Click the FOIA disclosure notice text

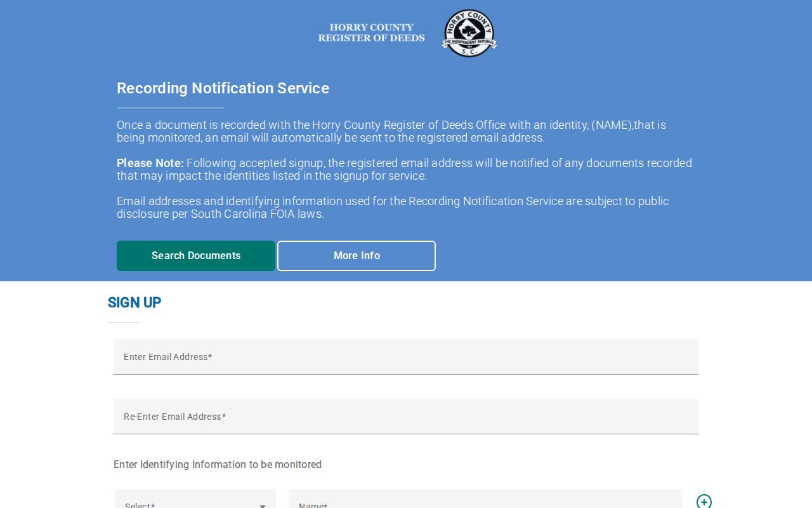393,208
